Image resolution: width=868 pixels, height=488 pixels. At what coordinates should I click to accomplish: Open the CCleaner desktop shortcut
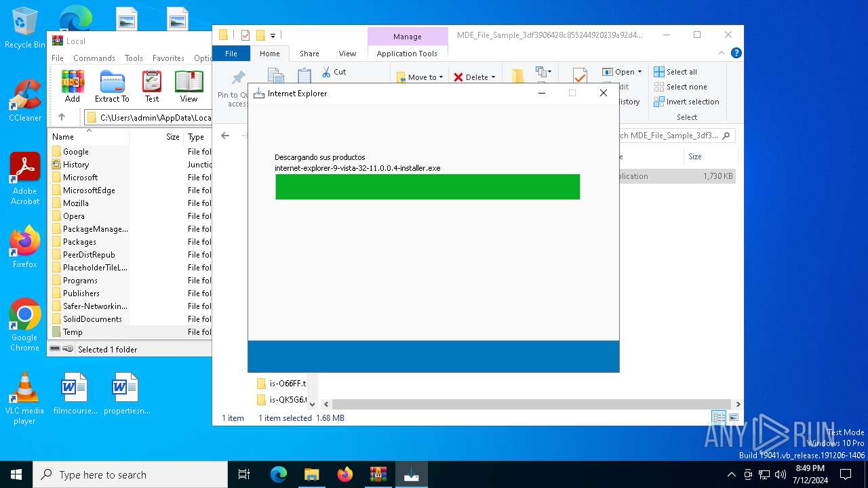click(25, 101)
